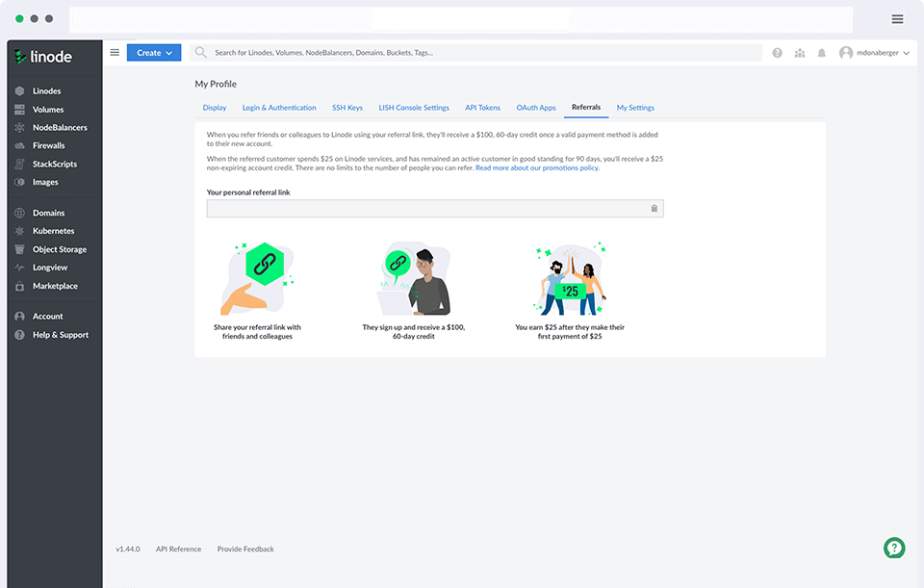Open Object Storage from the sidebar
The height and width of the screenshot is (588, 924).
59,249
